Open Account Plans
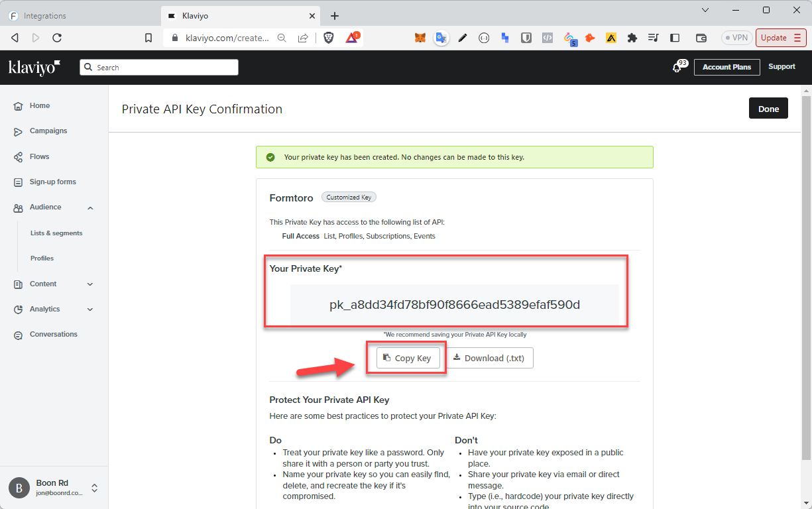 click(726, 67)
